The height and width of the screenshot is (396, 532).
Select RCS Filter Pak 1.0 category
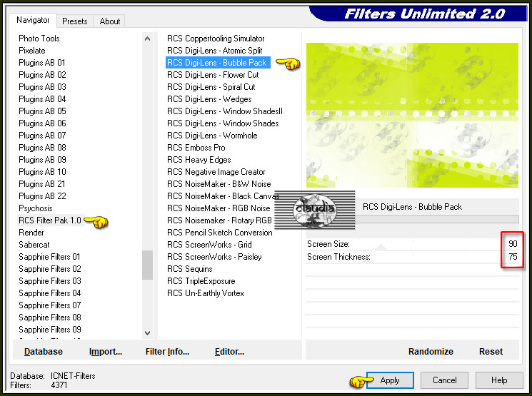[50, 220]
